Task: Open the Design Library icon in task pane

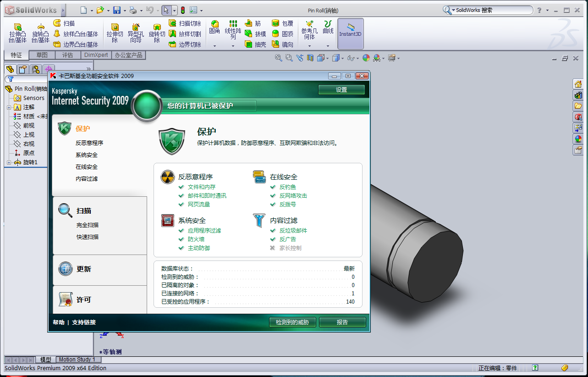Action: [578, 95]
